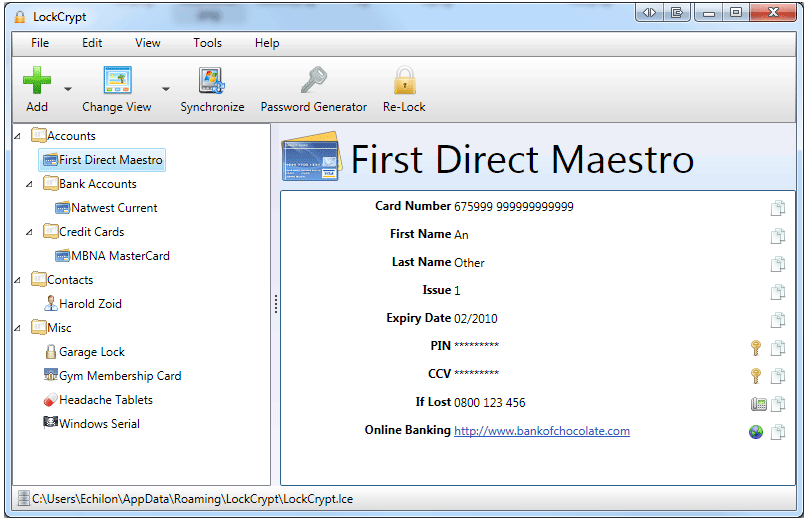Copy the CCV value
Viewport: 806px width, 519px height.
(x=778, y=376)
